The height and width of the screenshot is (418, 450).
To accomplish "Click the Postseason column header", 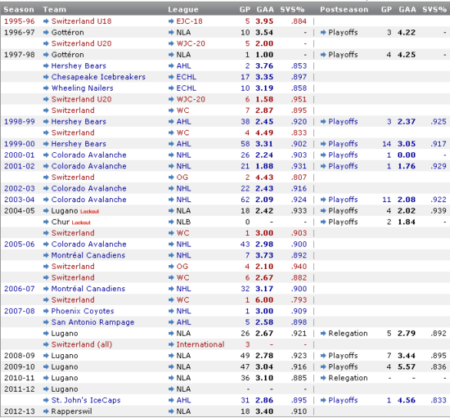I will [x=344, y=9].
